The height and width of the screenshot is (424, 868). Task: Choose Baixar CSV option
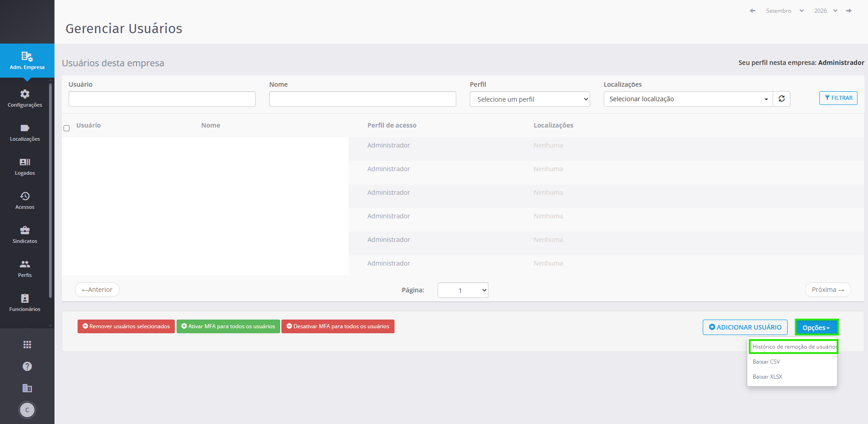(766, 362)
